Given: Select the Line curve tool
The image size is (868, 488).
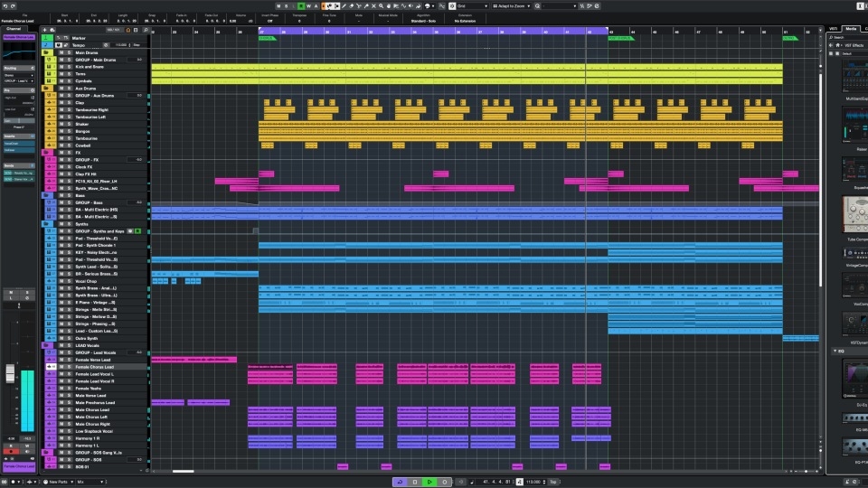Looking at the screenshot, I should click(403, 6).
